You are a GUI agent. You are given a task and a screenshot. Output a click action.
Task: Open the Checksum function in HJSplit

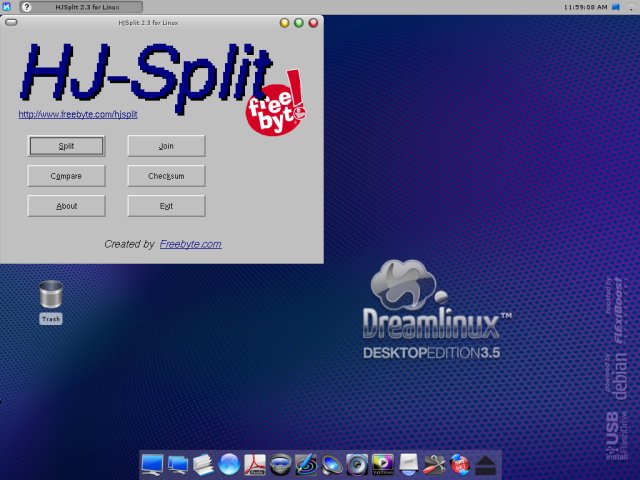(x=166, y=176)
